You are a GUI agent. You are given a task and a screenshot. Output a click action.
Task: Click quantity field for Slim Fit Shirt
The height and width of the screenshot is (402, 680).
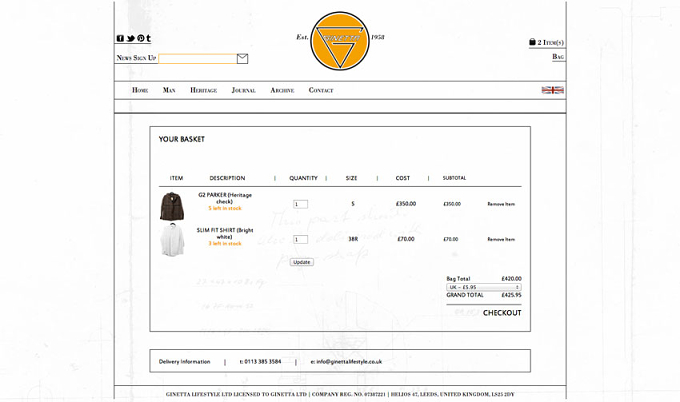(301, 239)
